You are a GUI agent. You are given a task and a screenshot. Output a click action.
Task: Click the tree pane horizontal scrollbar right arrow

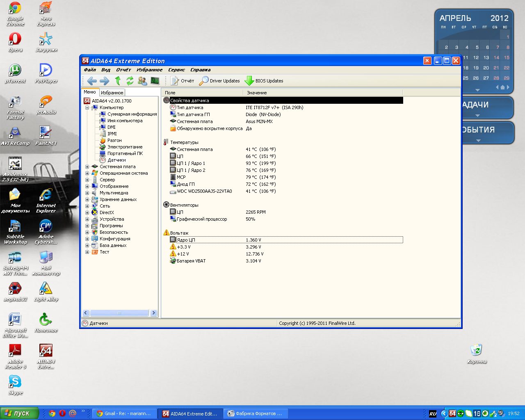point(154,313)
